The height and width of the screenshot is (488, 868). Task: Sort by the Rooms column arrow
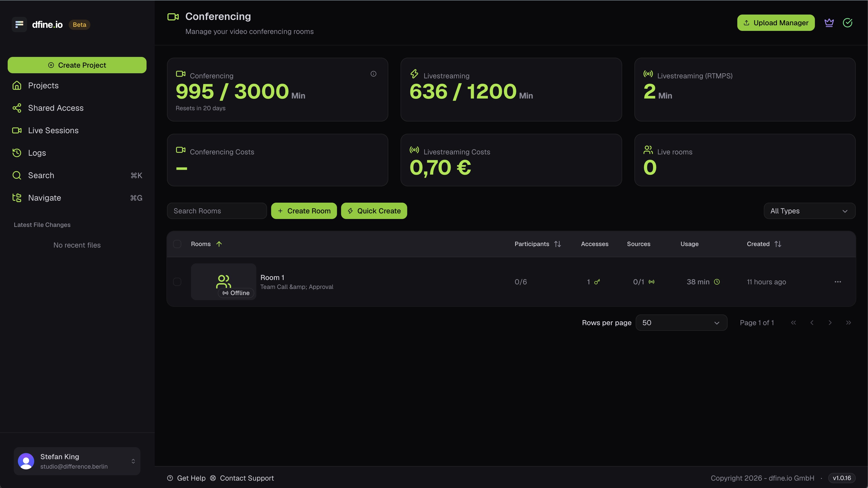click(x=219, y=244)
